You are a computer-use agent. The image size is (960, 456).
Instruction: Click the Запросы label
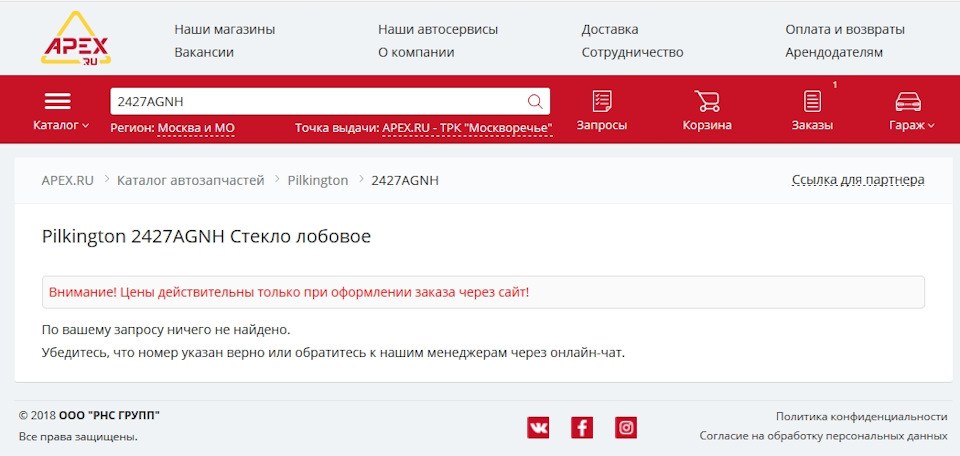click(x=602, y=125)
